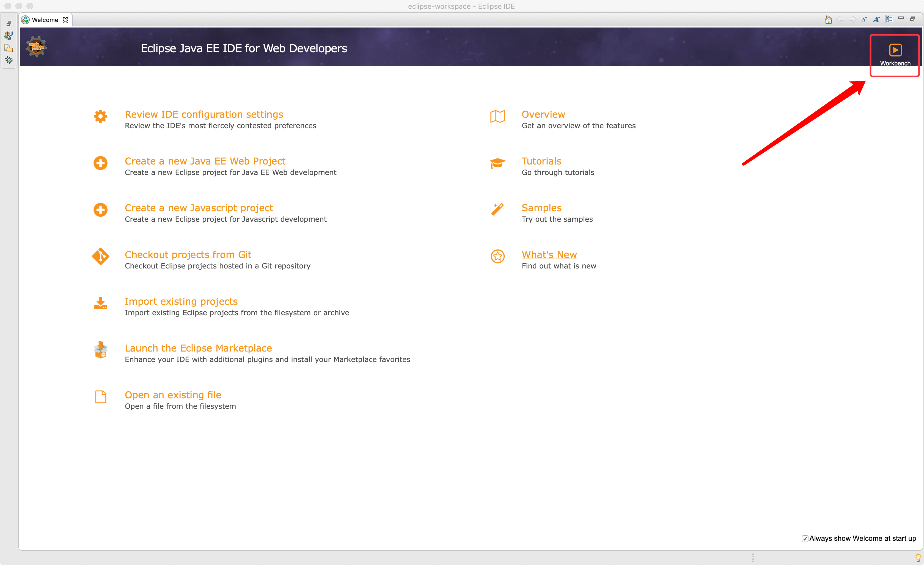The image size is (924, 565).
Task: Click text 'Create a new Eclipse project for Javascript development'
Action: [226, 220]
